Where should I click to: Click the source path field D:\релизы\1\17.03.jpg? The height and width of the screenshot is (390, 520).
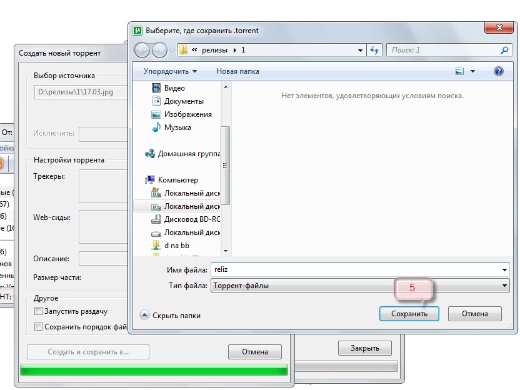coord(80,92)
